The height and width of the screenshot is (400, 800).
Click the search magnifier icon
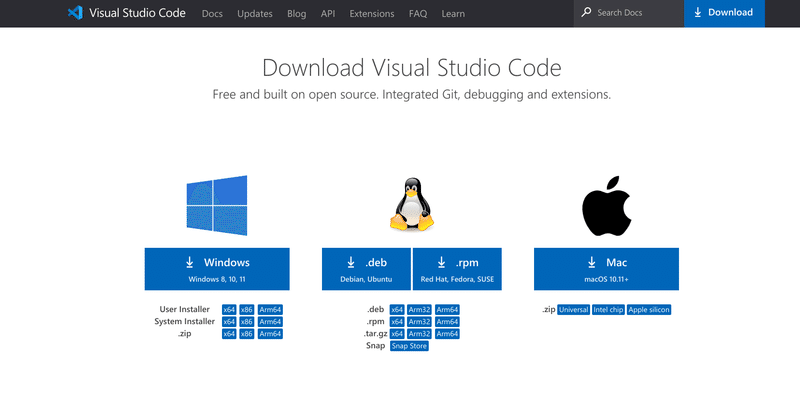click(x=587, y=12)
